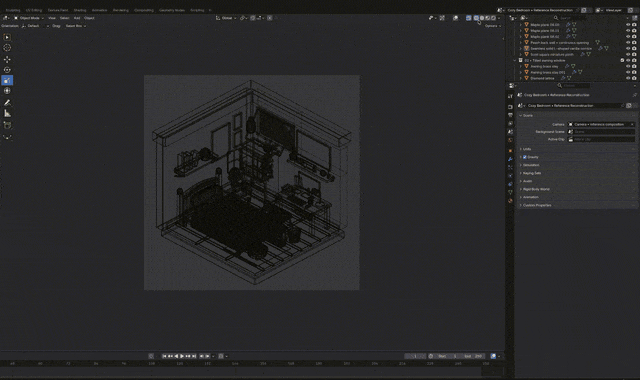The image size is (640, 380).
Task: Select the Transform tool
Action: click(x=7, y=91)
